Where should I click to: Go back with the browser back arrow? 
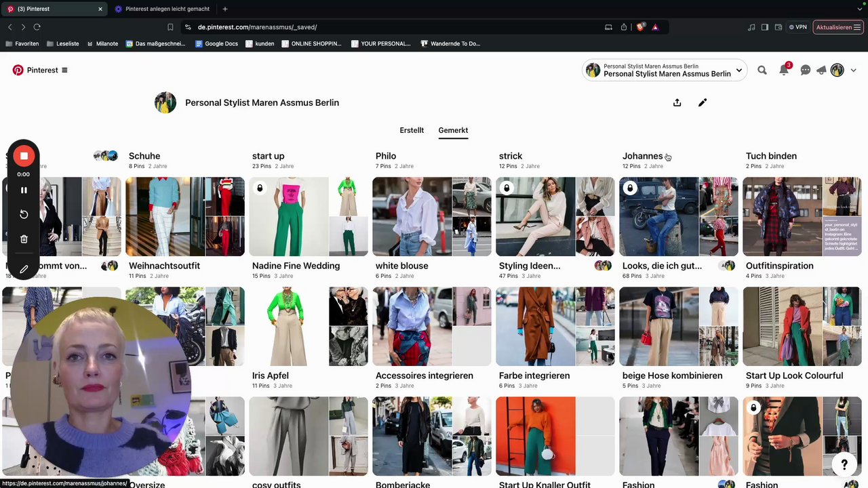(x=10, y=27)
